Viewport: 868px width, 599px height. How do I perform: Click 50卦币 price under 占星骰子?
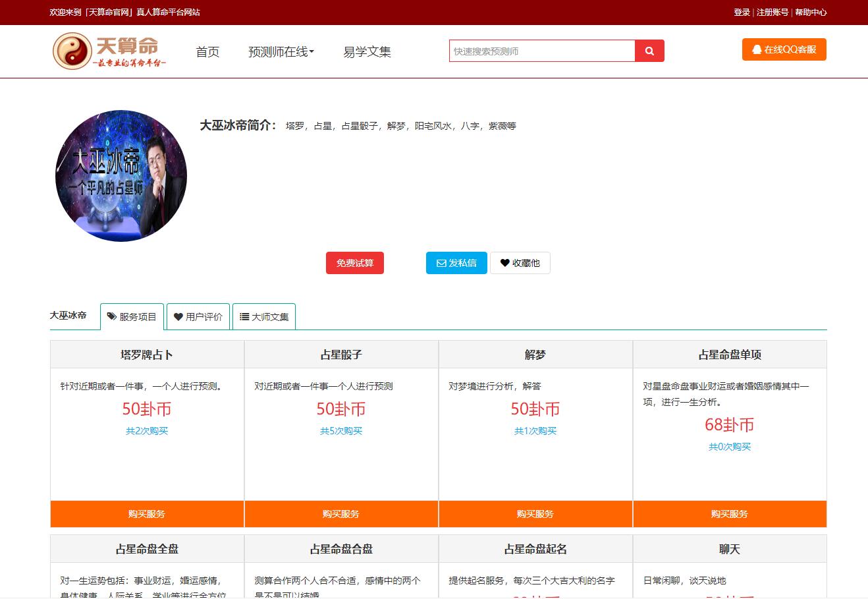point(341,409)
